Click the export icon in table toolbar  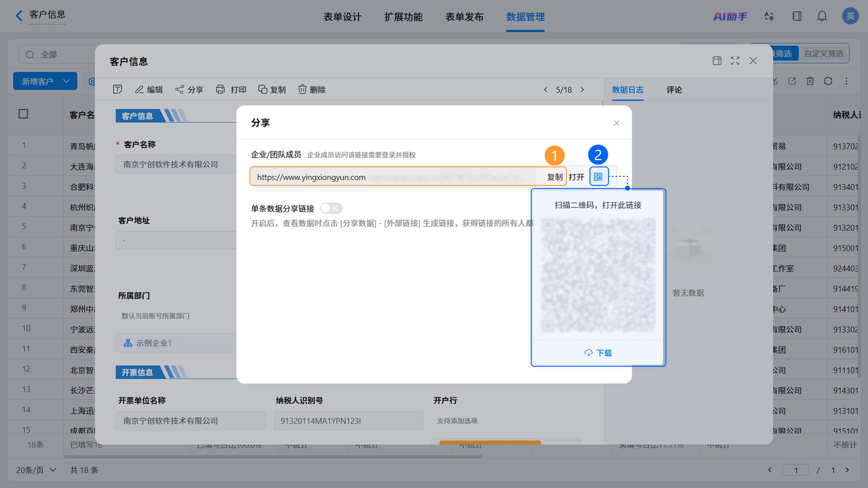(792, 81)
